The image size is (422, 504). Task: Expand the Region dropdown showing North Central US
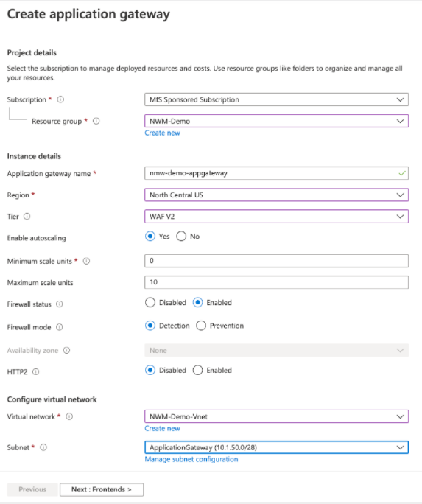pos(276,195)
